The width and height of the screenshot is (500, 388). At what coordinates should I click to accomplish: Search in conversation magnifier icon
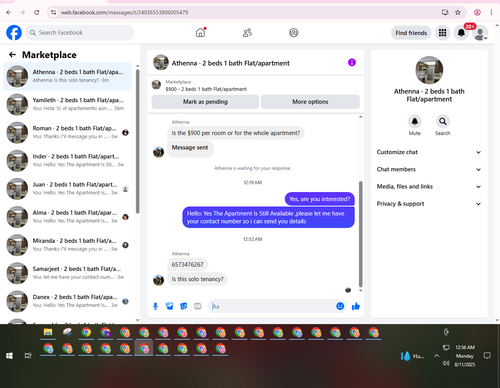pos(443,121)
